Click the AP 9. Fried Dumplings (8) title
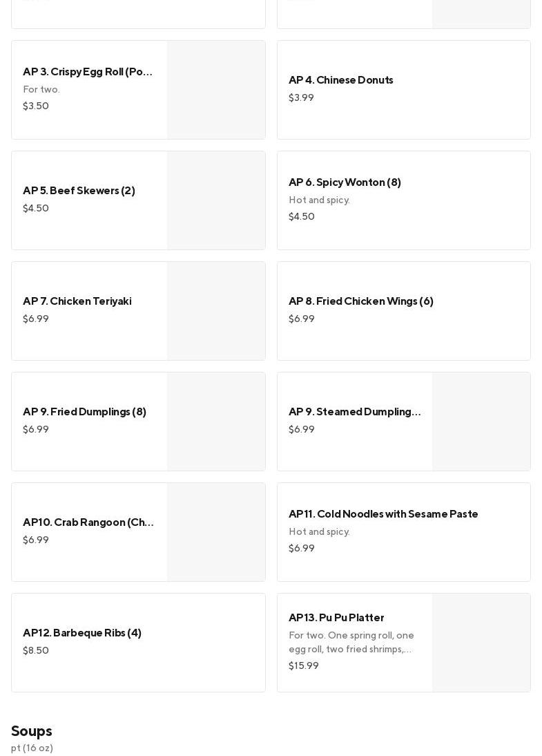The image size is (542, 756). point(84,412)
